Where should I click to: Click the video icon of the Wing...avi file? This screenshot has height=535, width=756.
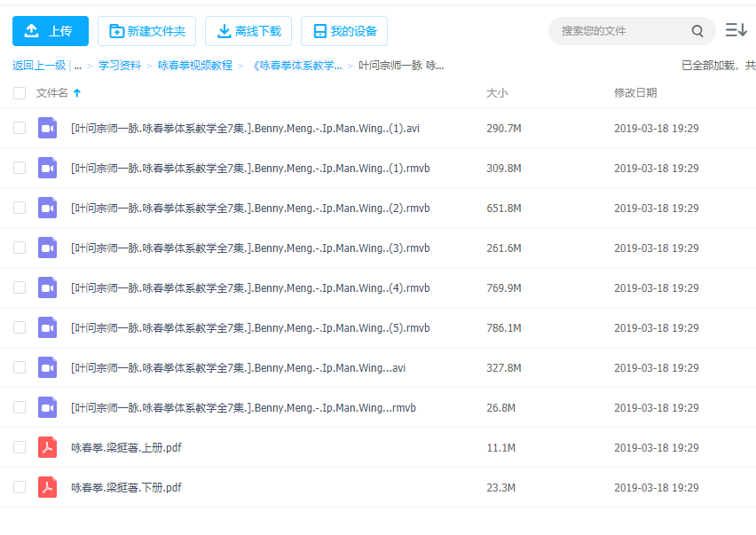(x=47, y=367)
